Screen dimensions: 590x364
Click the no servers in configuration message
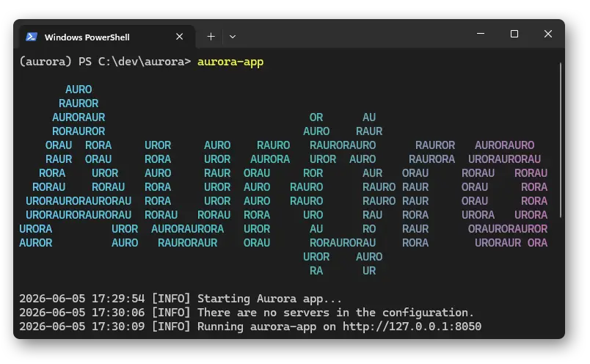pyautogui.click(x=335, y=313)
